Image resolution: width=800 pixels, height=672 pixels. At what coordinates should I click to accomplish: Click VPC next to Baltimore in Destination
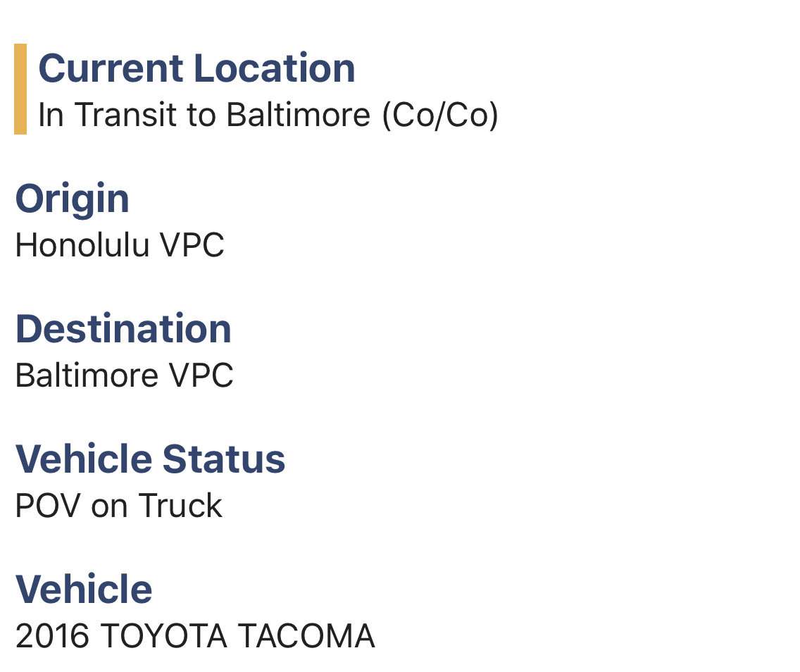click(x=201, y=375)
